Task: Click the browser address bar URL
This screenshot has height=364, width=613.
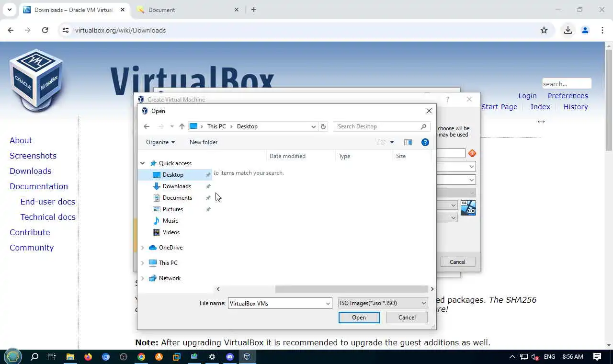Action: coord(121,30)
